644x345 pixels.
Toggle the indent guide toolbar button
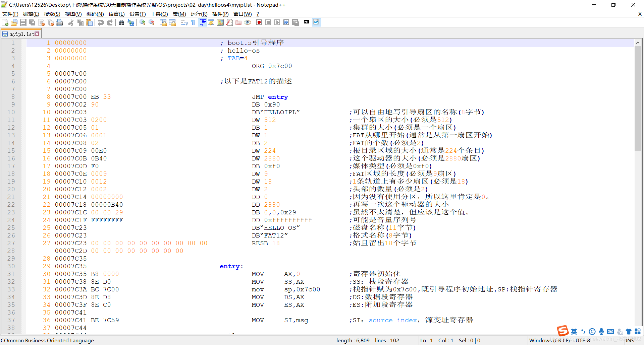202,22
